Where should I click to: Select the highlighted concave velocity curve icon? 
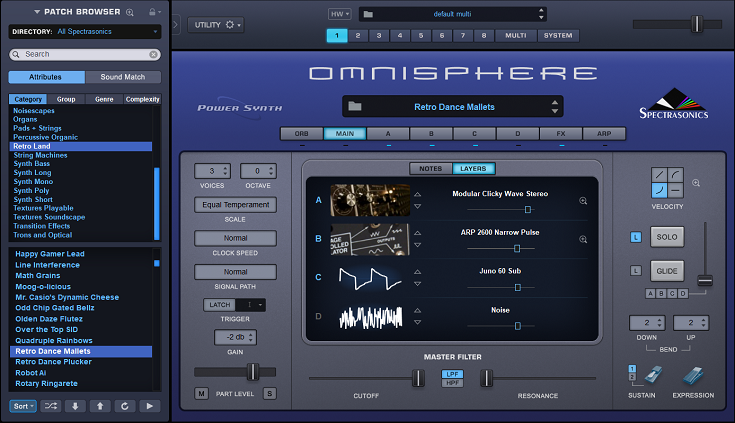coord(659,190)
